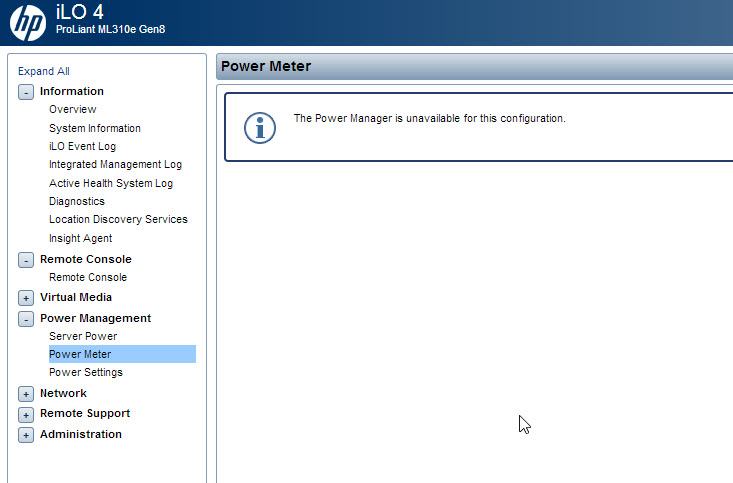Open Location Discovery Services
Screen dimensions: 733x483
(118, 219)
